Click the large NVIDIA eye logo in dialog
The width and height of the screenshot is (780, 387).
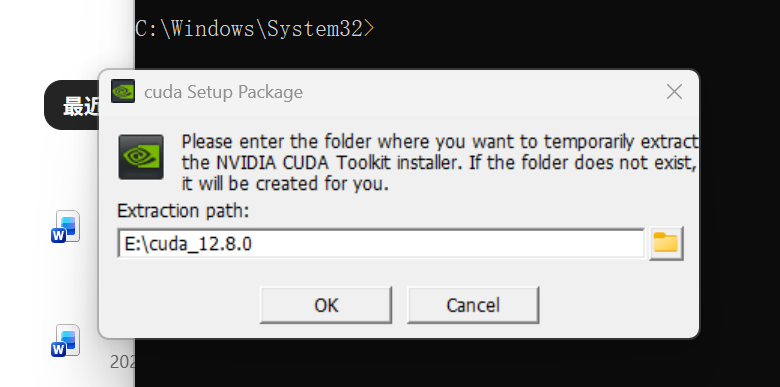tap(141, 157)
